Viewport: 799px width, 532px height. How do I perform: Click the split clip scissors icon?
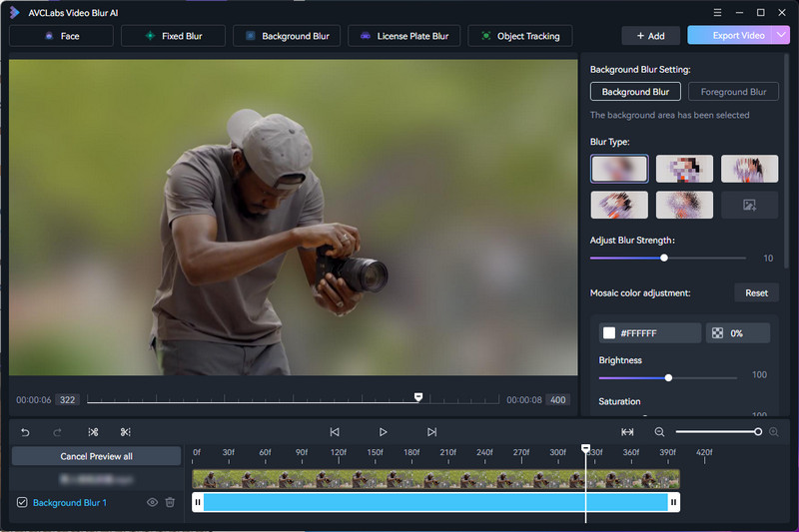click(93, 432)
